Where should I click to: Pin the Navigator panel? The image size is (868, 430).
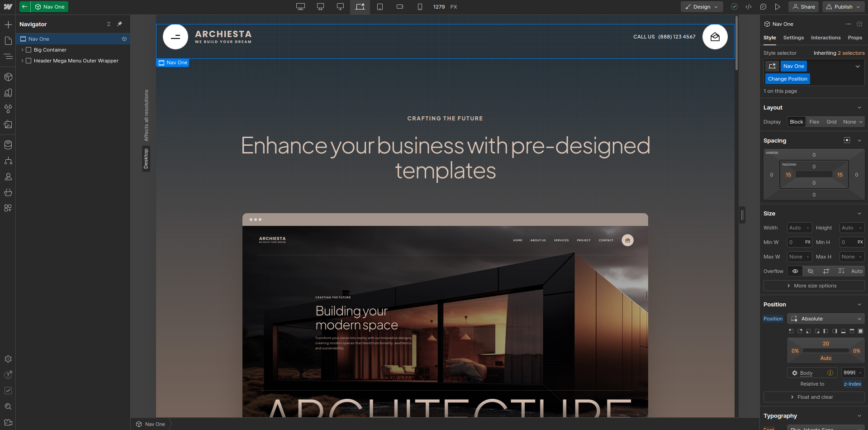[x=119, y=24]
